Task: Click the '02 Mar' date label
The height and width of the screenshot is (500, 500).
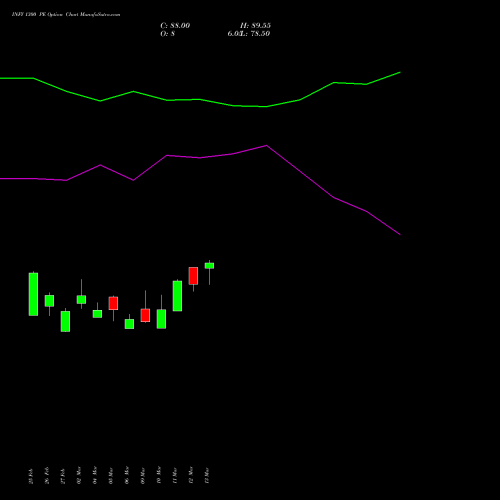Action: [x=79, y=475]
